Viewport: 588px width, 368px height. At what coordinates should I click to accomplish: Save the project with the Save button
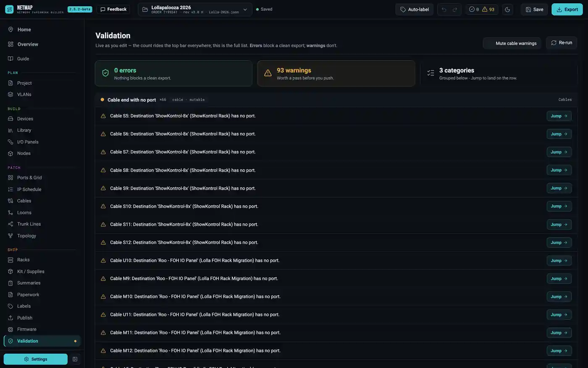click(x=534, y=9)
